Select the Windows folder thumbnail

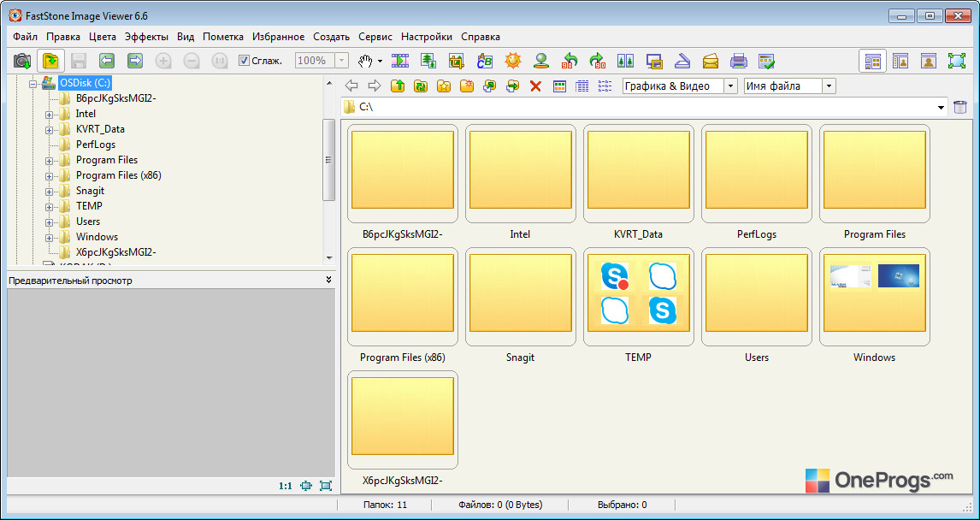coord(874,298)
